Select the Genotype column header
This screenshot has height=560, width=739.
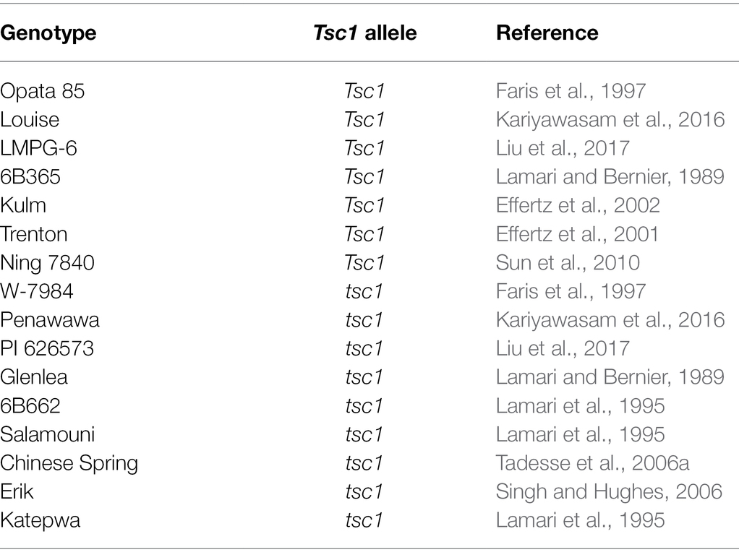48,33
